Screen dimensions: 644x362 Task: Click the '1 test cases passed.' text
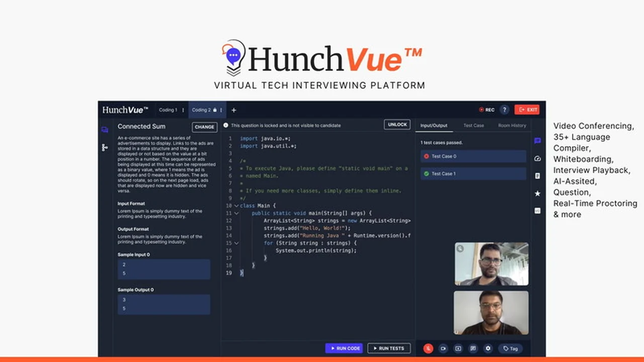[x=441, y=142]
